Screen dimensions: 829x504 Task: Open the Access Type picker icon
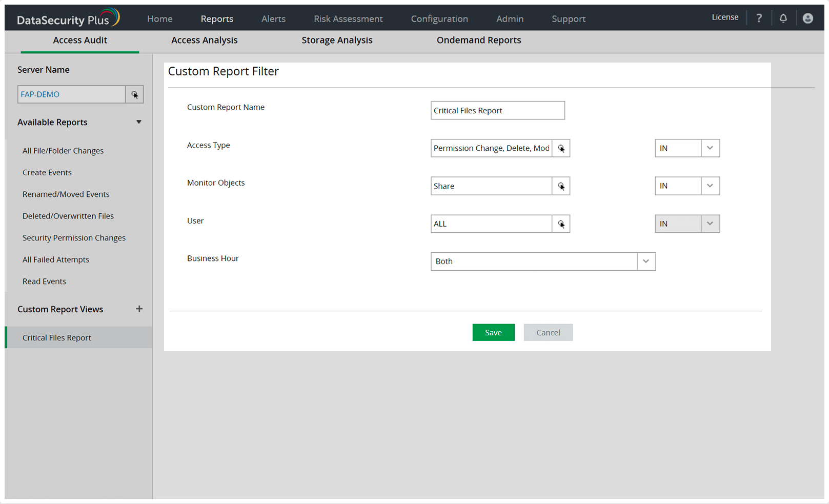561,148
